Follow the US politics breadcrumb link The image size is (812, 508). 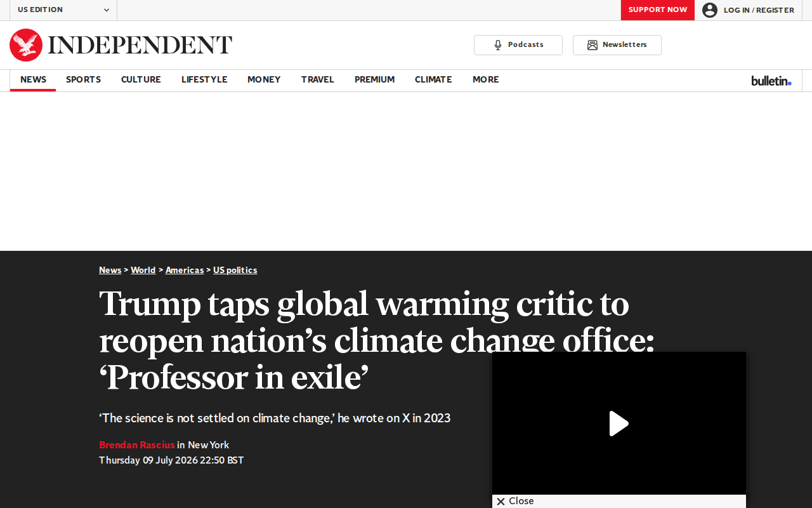[235, 271]
